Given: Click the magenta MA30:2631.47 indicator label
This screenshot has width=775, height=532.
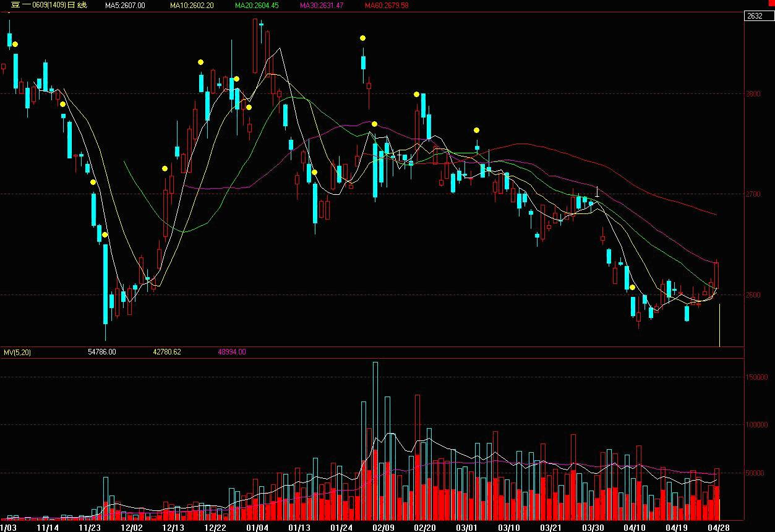Looking at the screenshot, I should click(321, 6).
